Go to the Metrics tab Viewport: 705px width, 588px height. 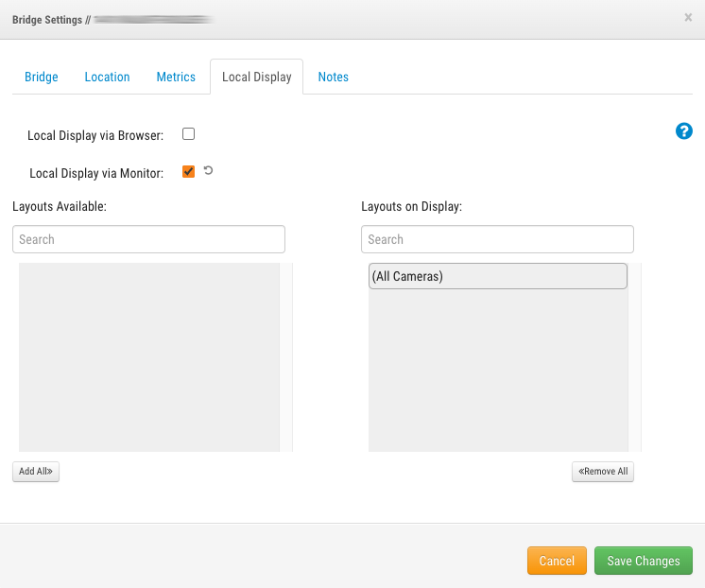coord(176,77)
